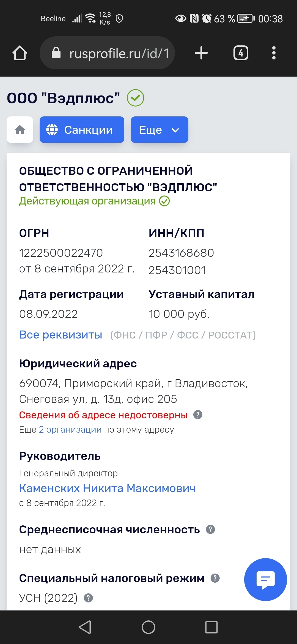The height and width of the screenshot is (644, 297).
Task: Open director Каменских Никита Максимович profile
Action: point(107,488)
